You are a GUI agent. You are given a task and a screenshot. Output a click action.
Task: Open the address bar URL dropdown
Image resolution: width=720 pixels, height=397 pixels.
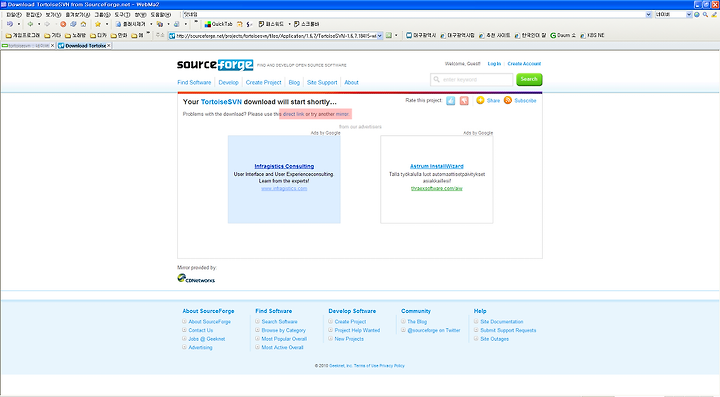point(380,35)
